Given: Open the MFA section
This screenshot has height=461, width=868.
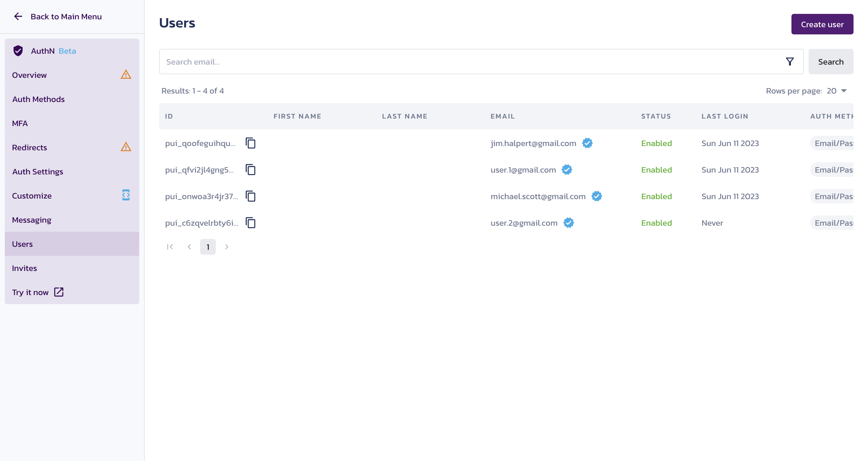Looking at the screenshot, I should (20, 123).
